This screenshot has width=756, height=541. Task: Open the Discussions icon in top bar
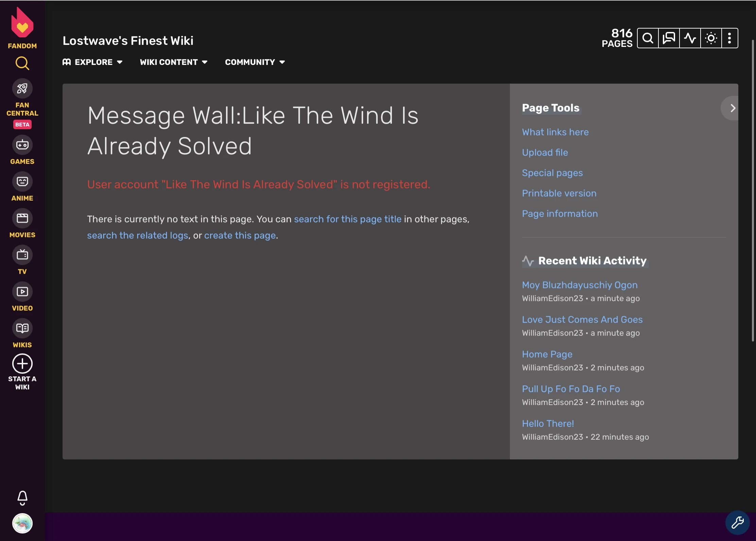point(669,38)
